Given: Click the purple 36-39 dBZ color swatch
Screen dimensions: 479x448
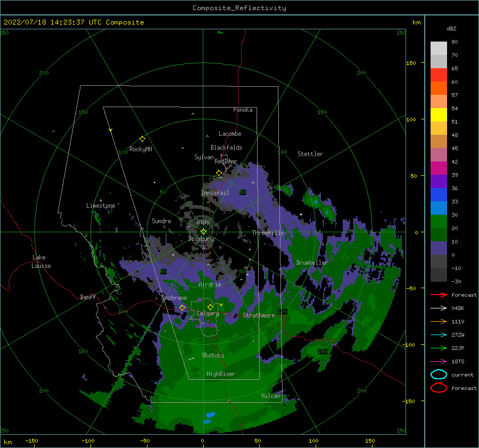Looking at the screenshot, I should coord(439,182).
